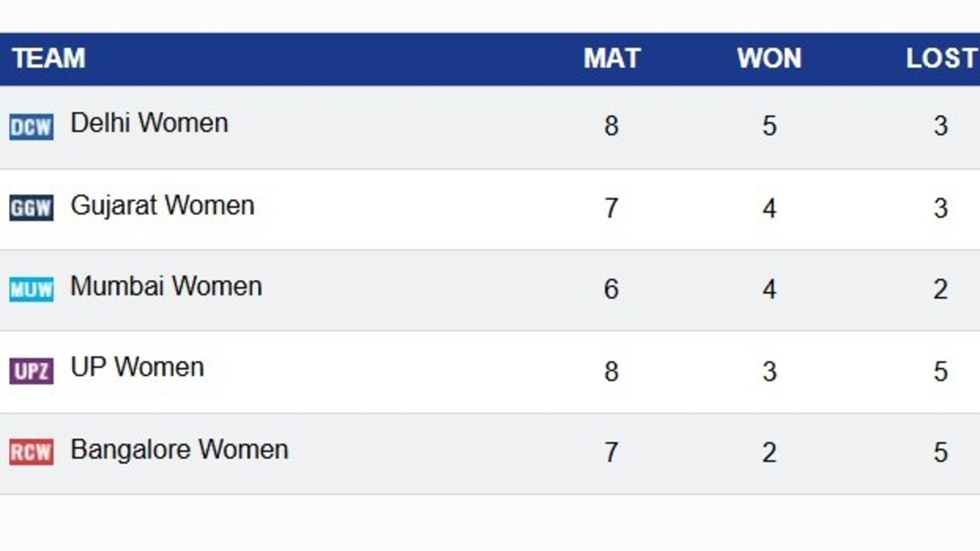
Task: Sort by the WON column header
Action: coord(769,59)
